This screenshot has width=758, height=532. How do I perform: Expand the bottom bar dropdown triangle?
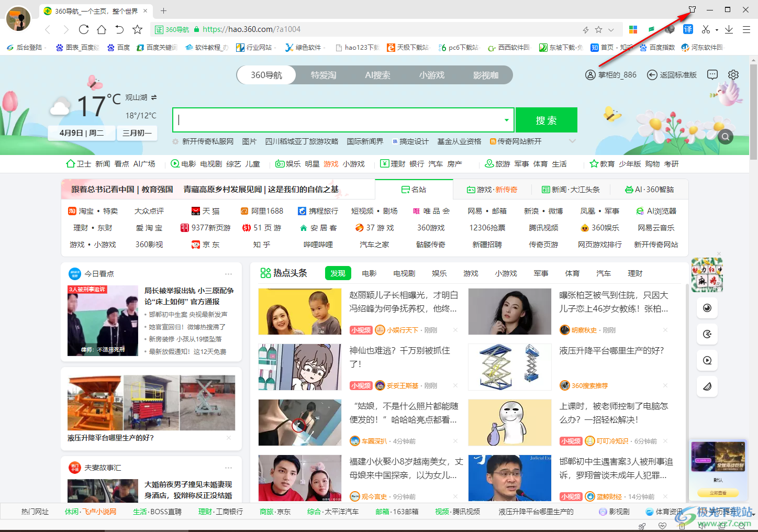(754, 514)
